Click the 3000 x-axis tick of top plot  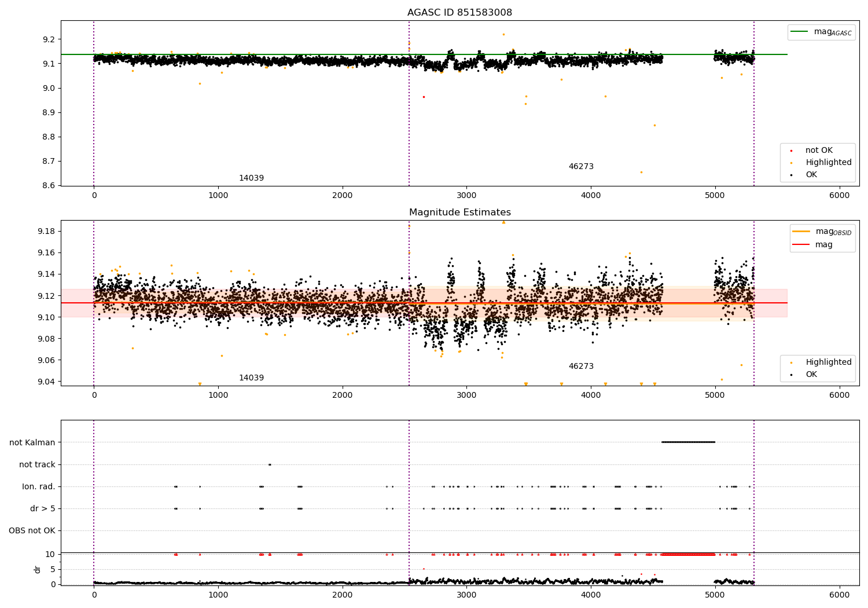[466, 196]
